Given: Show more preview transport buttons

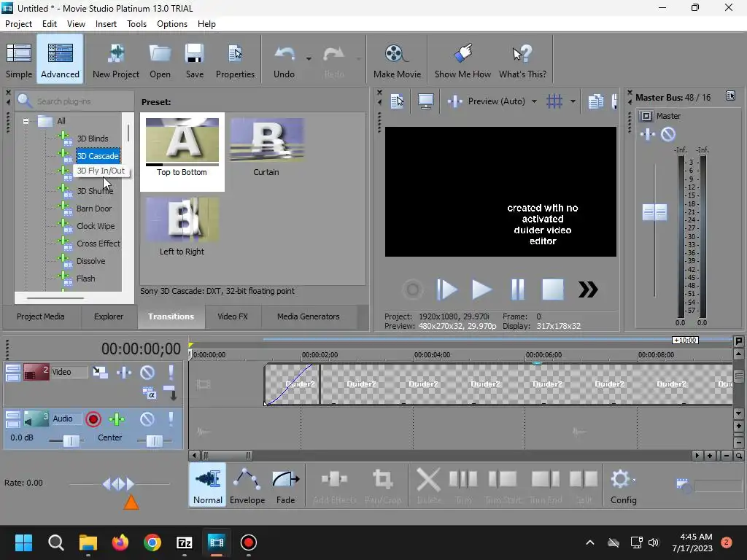Looking at the screenshot, I should [588, 289].
